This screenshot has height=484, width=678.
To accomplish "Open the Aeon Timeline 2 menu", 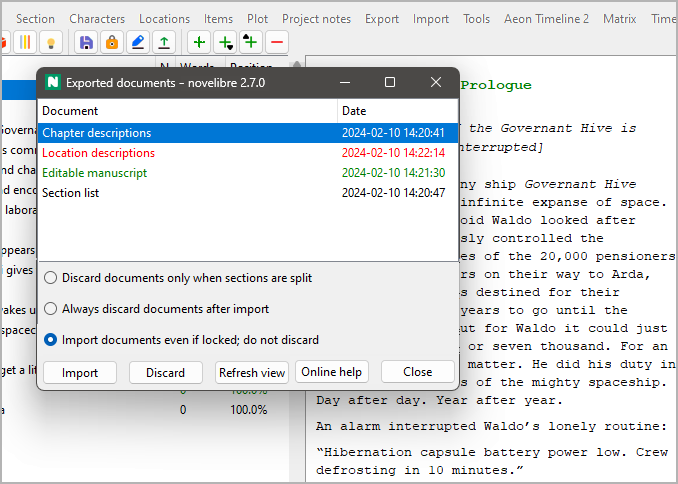I will pos(547,19).
